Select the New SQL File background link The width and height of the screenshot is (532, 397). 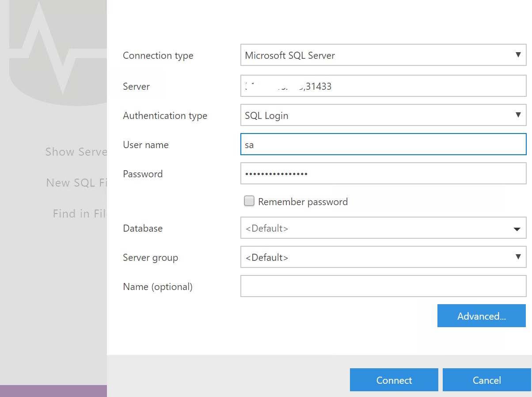click(76, 183)
